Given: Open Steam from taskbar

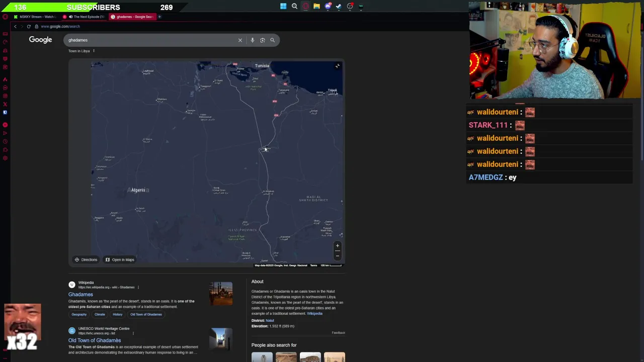Looking at the screenshot, I should [x=339, y=7].
